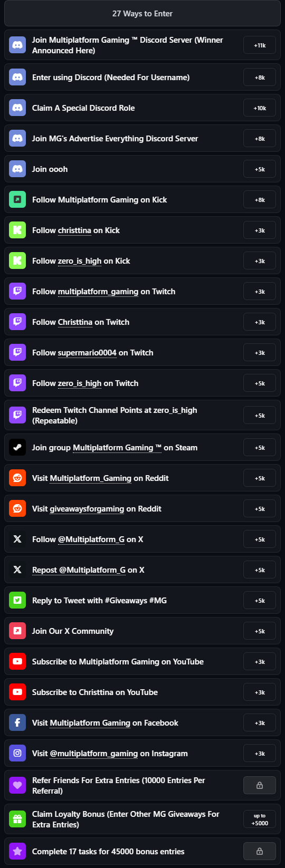285x868 pixels.
Task: Click the Facebook icon for Multiplatform Gaming
Action: (17, 723)
